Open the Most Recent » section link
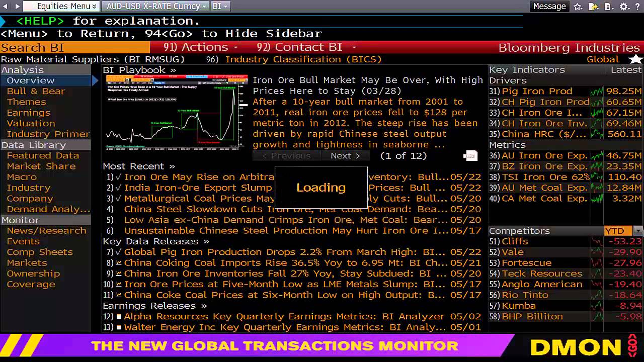The height and width of the screenshot is (362, 644). click(139, 166)
